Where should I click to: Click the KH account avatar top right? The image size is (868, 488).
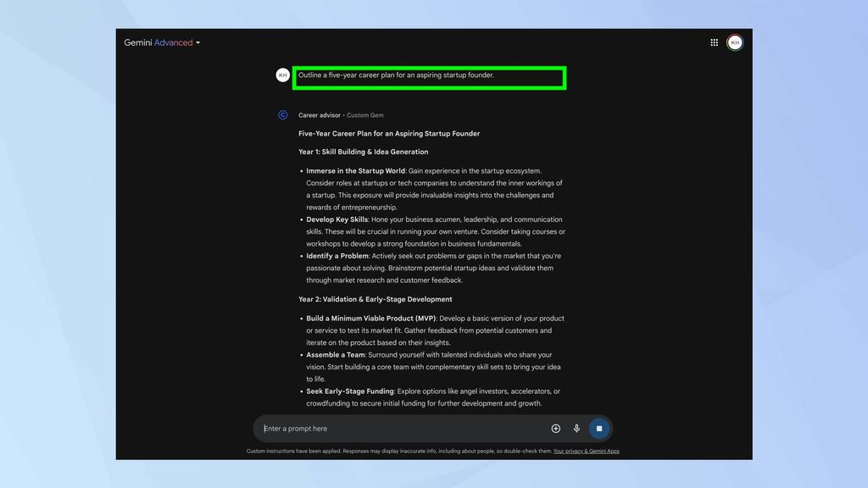coord(734,42)
